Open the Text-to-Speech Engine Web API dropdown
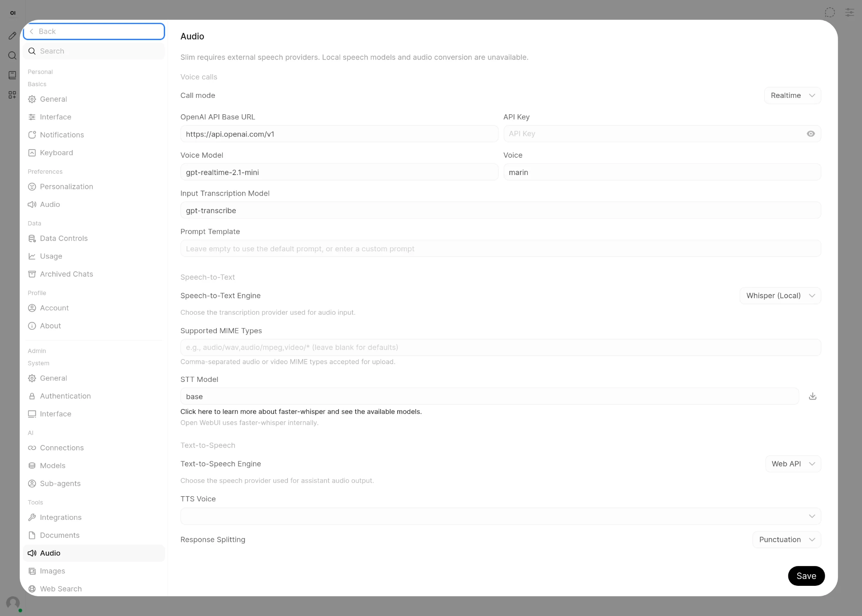Image resolution: width=862 pixels, height=616 pixels. (x=793, y=464)
